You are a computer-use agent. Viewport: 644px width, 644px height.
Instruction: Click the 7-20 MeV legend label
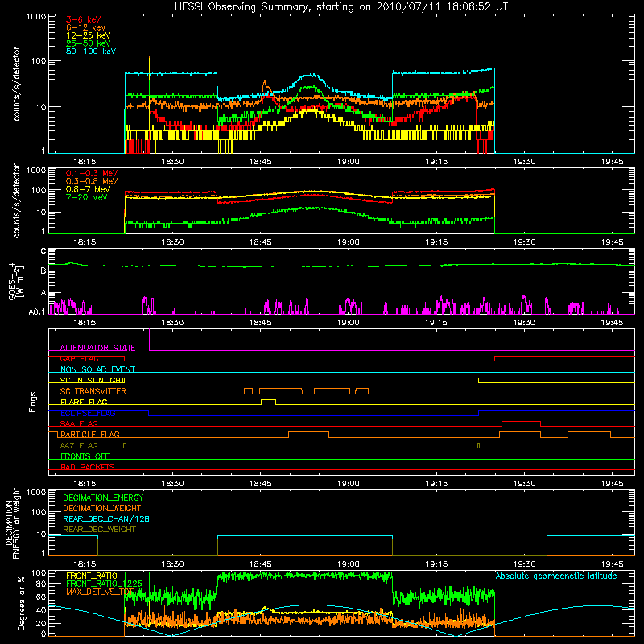click(86, 197)
